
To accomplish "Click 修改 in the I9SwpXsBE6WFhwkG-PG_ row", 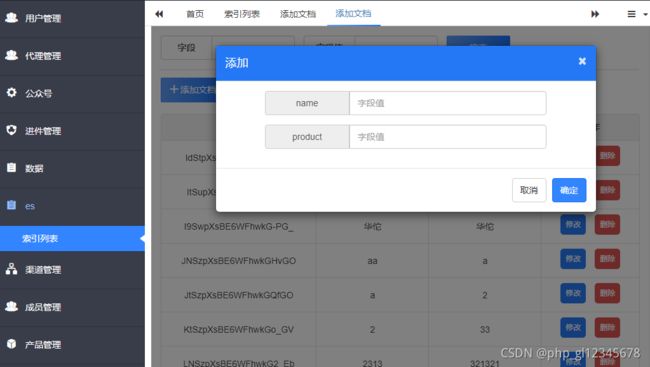I will coord(573,224).
